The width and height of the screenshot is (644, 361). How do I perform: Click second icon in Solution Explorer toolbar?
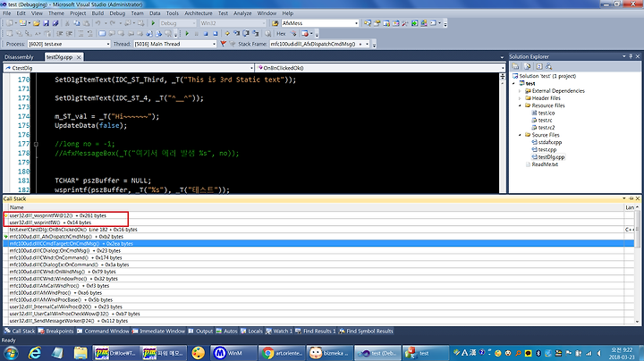pyautogui.click(x=528, y=66)
